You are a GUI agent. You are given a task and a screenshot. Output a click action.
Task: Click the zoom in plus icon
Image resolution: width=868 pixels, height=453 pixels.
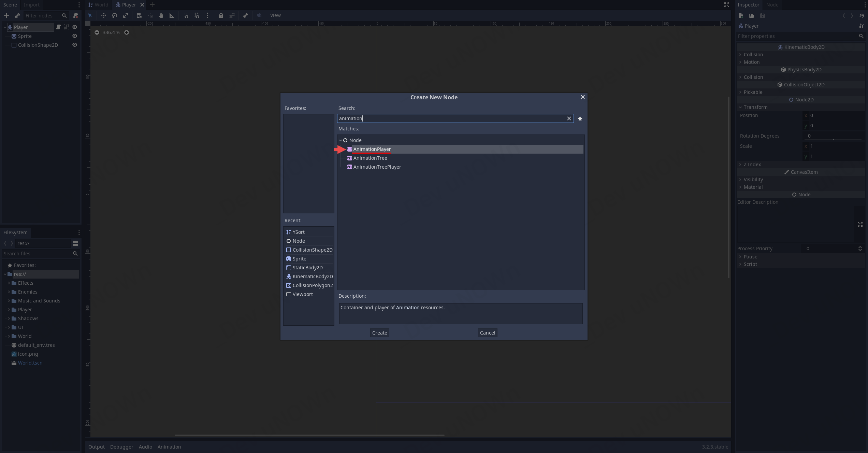pyautogui.click(x=127, y=32)
